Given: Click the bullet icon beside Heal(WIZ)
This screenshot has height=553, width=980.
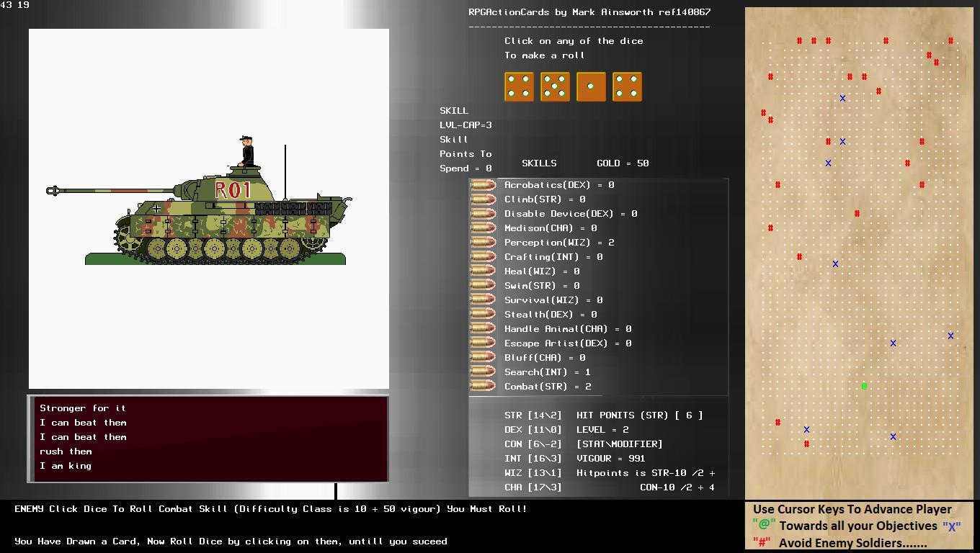Looking at the screenshot, I should (x=483, y=271).
